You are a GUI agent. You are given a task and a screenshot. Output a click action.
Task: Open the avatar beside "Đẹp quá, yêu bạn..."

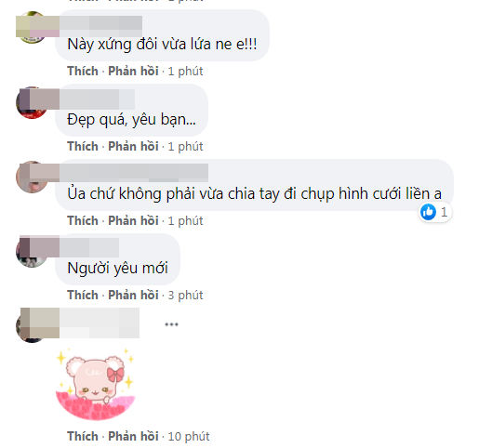click(x=32, y=102)
